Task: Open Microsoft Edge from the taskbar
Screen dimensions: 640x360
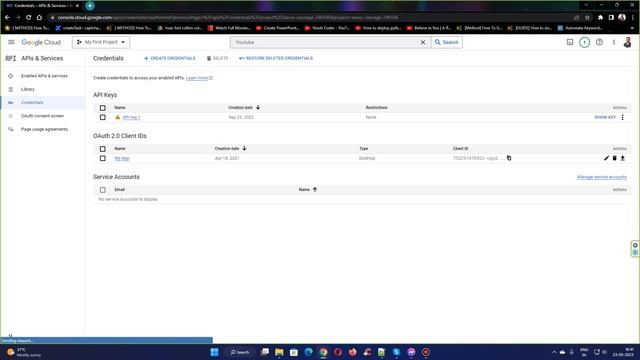Action: point(309,352)
